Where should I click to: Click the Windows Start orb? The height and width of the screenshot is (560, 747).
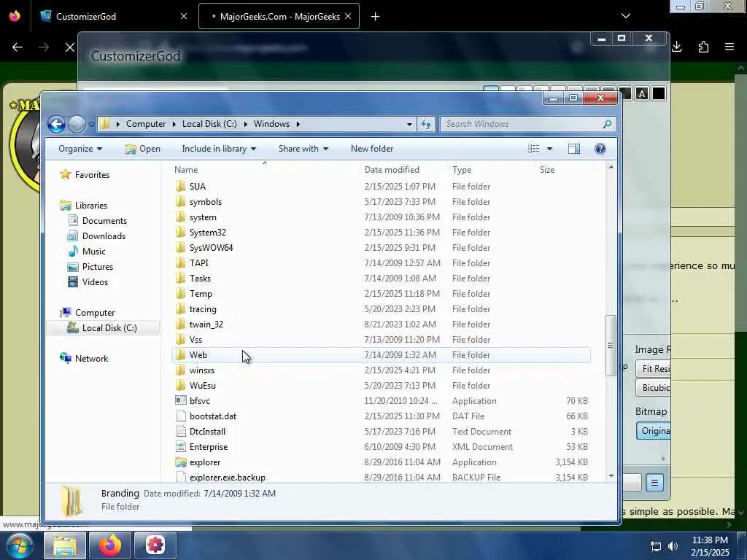(x=19, y=545)
